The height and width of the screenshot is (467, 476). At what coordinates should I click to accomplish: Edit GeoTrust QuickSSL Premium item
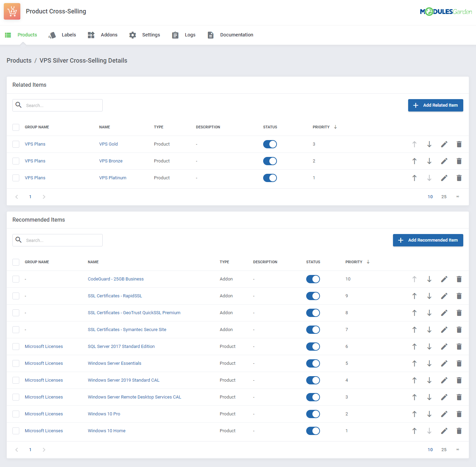[x=444, y=313]
